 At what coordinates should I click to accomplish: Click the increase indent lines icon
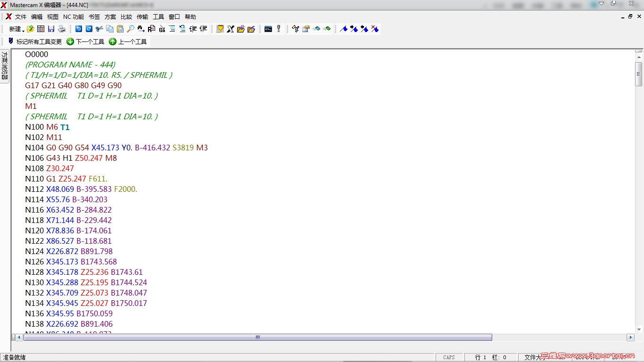pos(193,29)
